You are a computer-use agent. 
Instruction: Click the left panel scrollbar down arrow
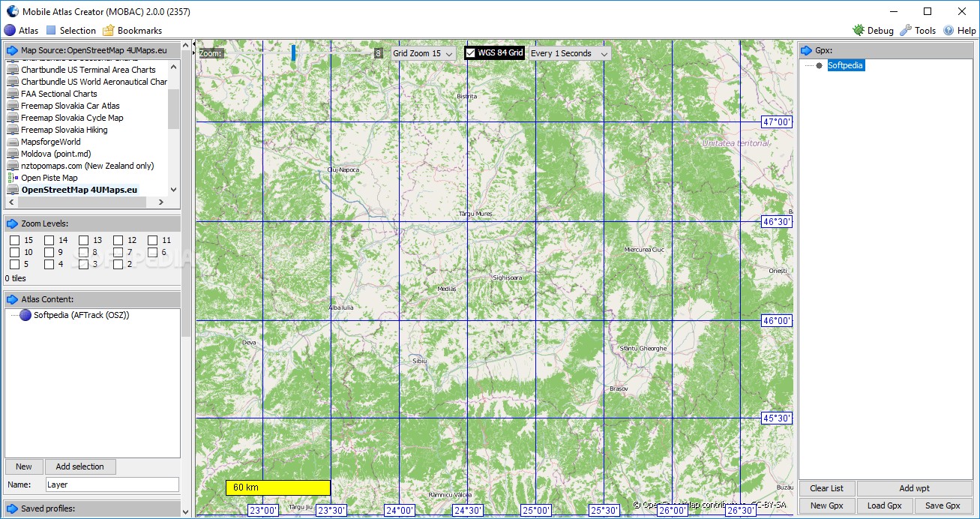pos(186,511)
